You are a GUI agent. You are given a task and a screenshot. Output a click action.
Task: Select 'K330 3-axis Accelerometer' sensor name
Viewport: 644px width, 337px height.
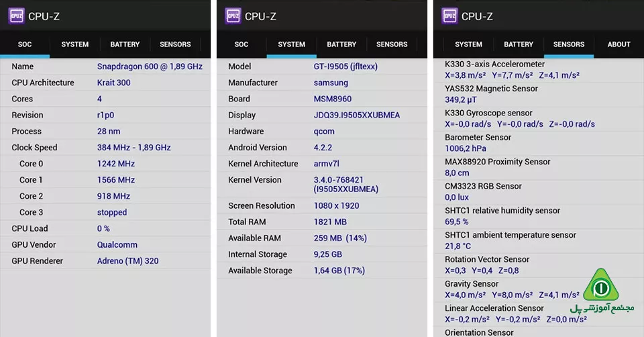pyautogui.click(x=494, y=64)
